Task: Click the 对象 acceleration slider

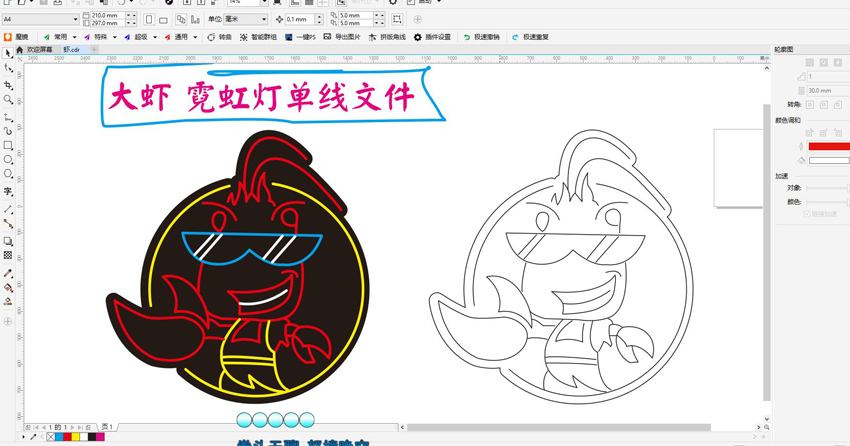Action: (828, 188)
